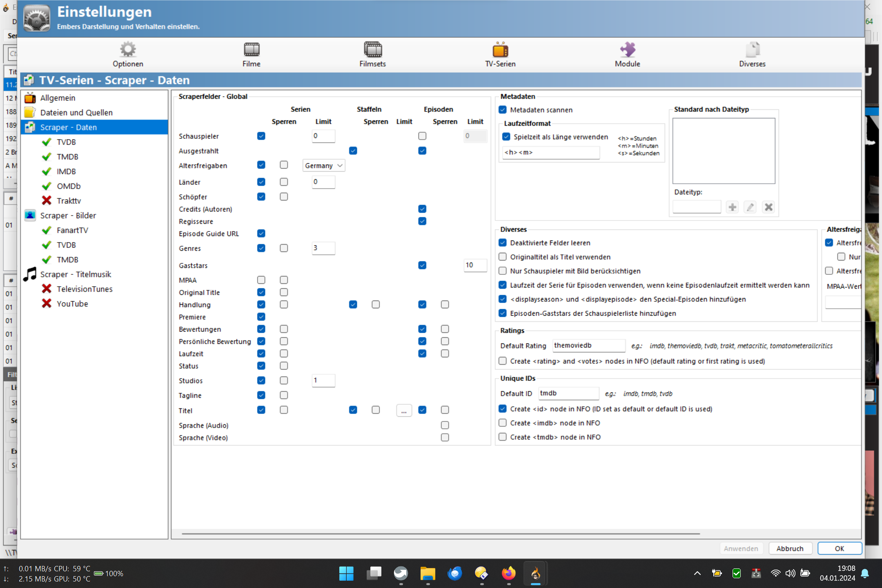The height and width of the screenshot is (588, 882).
Task: Select Scraper - Titelmusik tree entry
Action: (x=76, y=274)
